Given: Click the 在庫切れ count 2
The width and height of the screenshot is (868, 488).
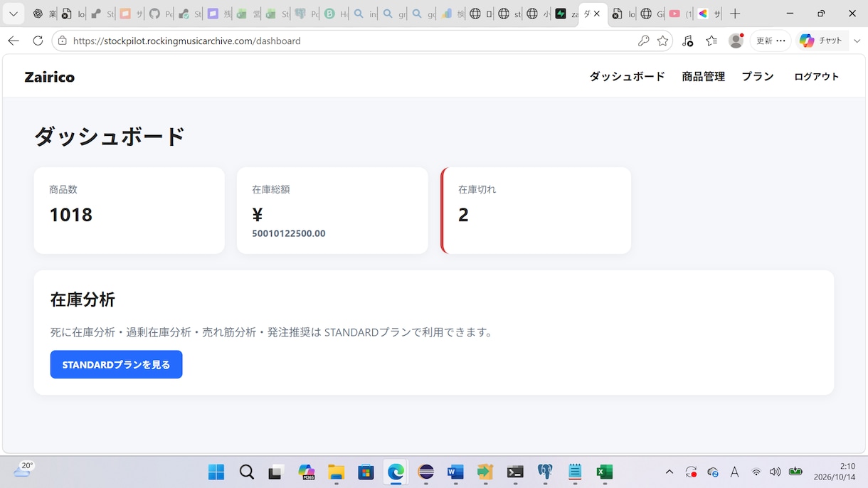Looking at the screenshot, I should pyautogui.click(x=463, y=214).
